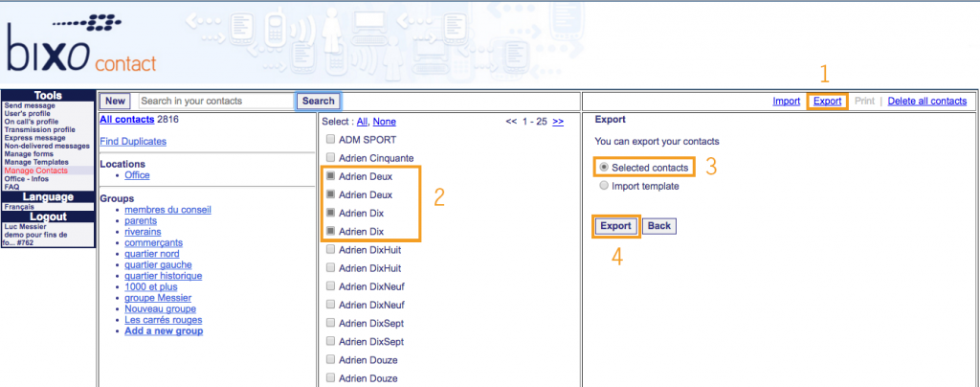980x387 pixels.
Task: Open the Export link in top bar
Action: tap(828, 102)
